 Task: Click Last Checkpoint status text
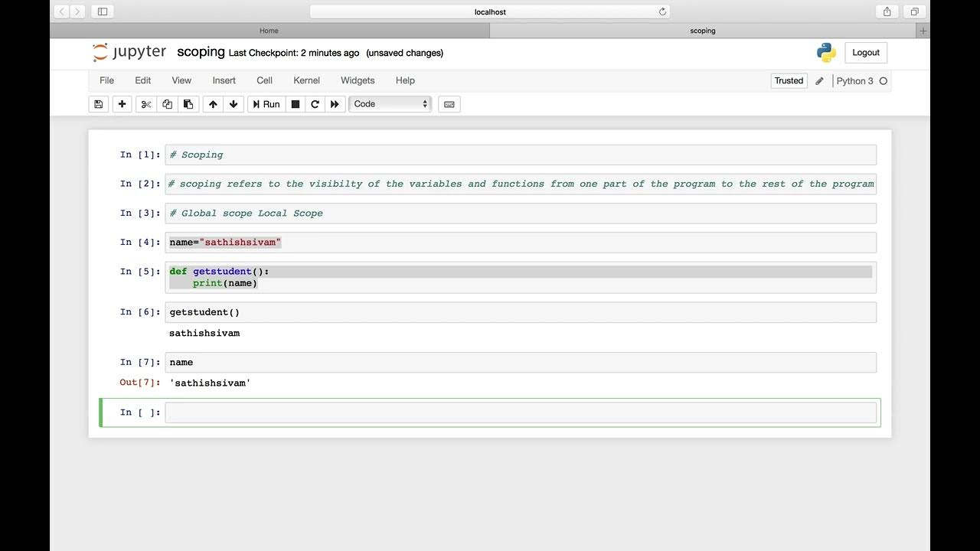point(294,53)
